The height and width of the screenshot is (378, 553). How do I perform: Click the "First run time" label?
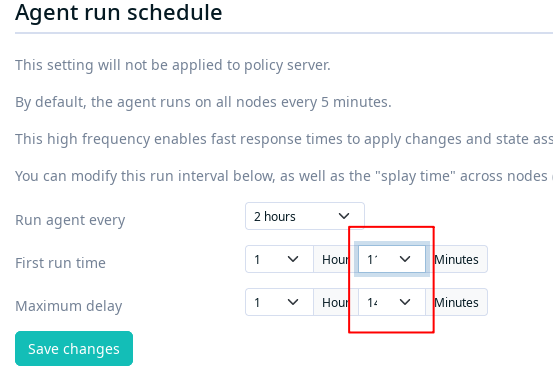click(x=60, y=263)
